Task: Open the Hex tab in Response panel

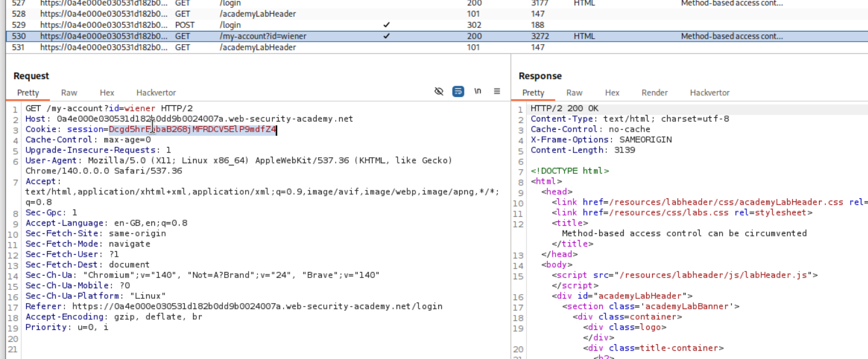Action: coord(612,93)
